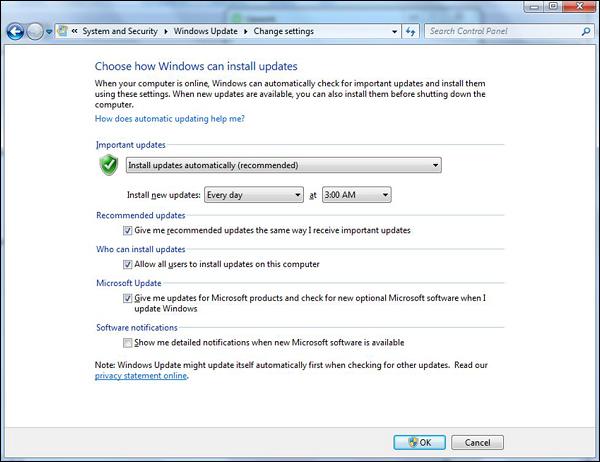
Task: Expand arrow after System and Security
Action: (x=166, y=31)
